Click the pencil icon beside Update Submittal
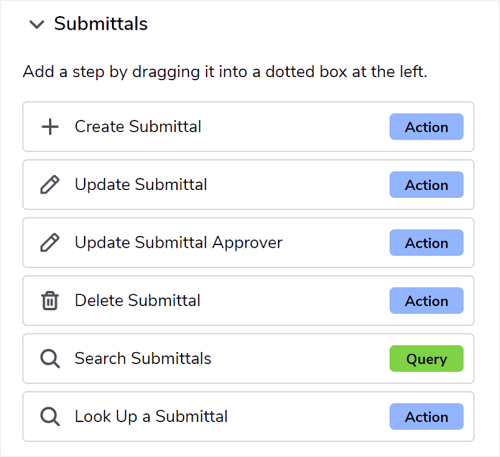 [x=50, y=185]
